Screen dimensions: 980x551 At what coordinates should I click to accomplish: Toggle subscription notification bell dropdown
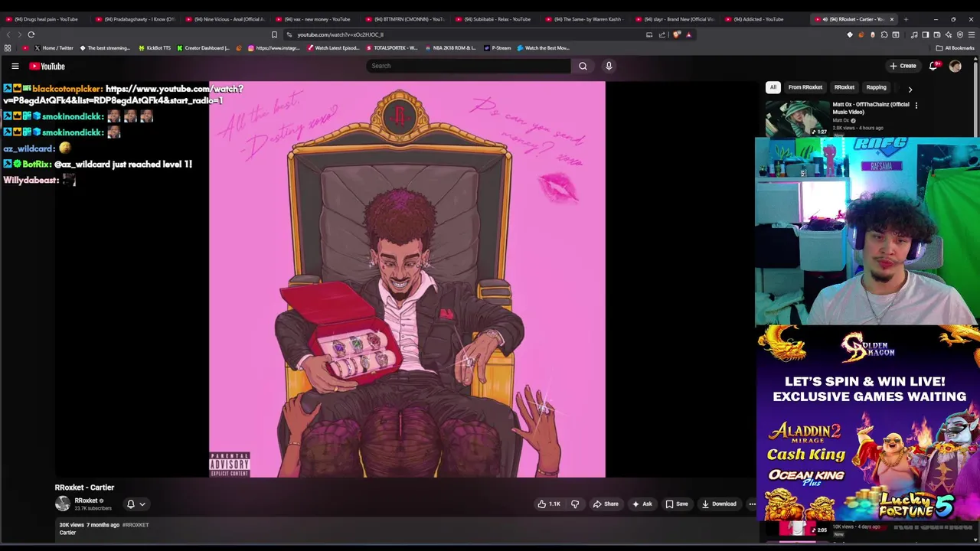[x=136, y=504]
